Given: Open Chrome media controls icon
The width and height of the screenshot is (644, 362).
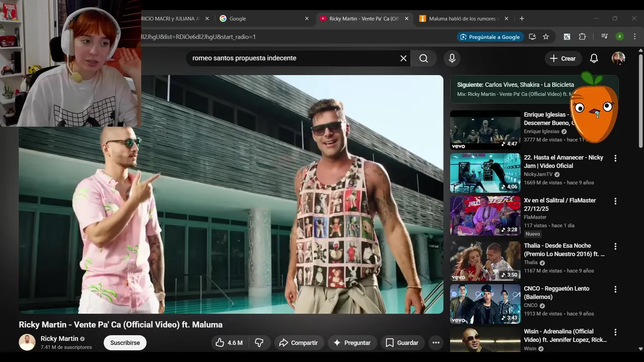Looking at the screenshot, I should point(605,37).
